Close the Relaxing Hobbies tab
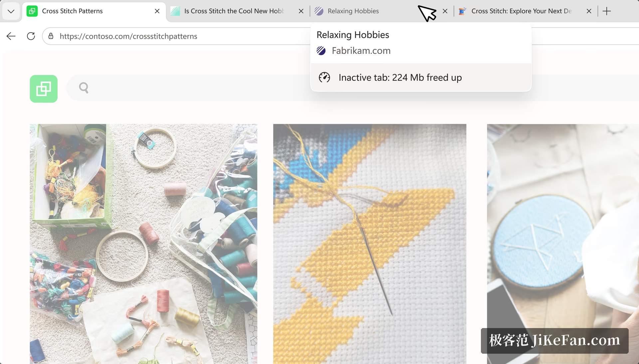This screenshot has width=639, height=364. [x=445, y=11]
